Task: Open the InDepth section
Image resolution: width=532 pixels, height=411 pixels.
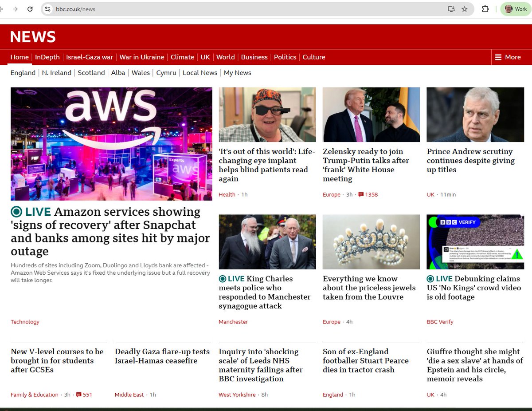Action: coord(47,57)
